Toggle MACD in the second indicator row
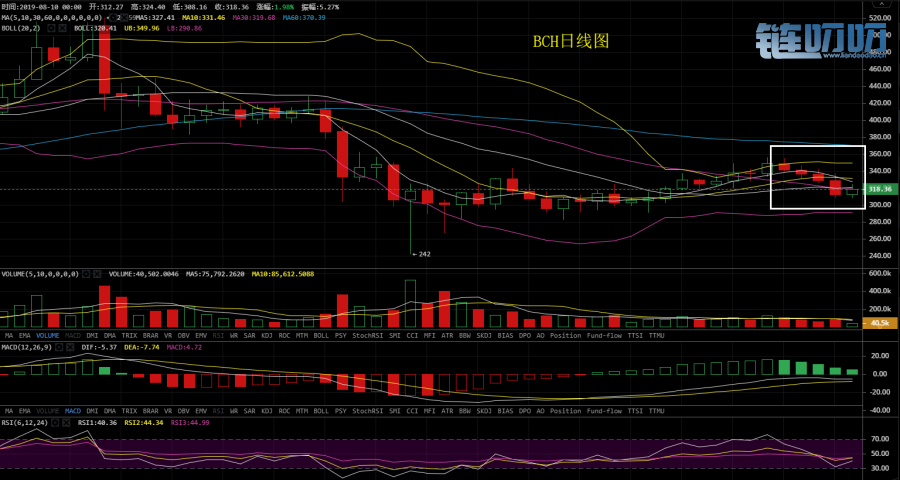Image resolution: width=900 pixels, height=480 pixels. click(73, 411)
